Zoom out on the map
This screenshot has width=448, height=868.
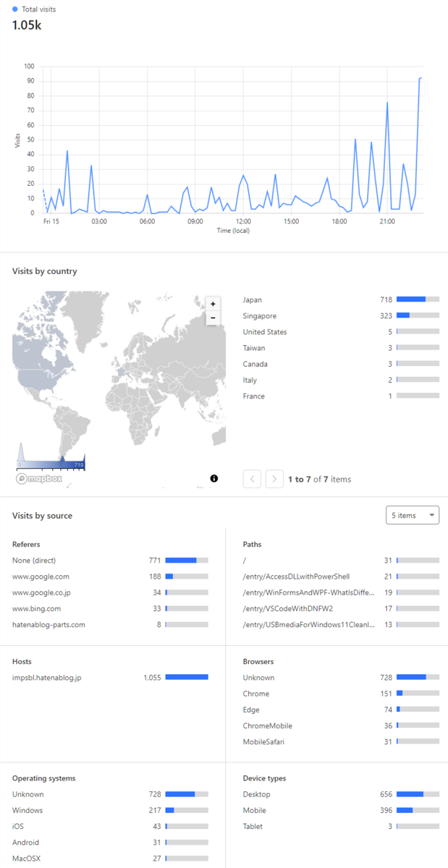[x=213, y=318]
